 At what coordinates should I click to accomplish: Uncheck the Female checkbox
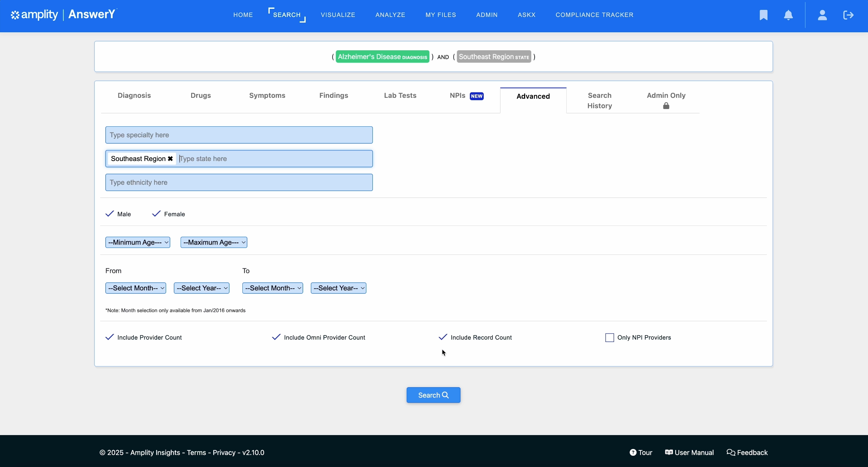pos(156,214)
